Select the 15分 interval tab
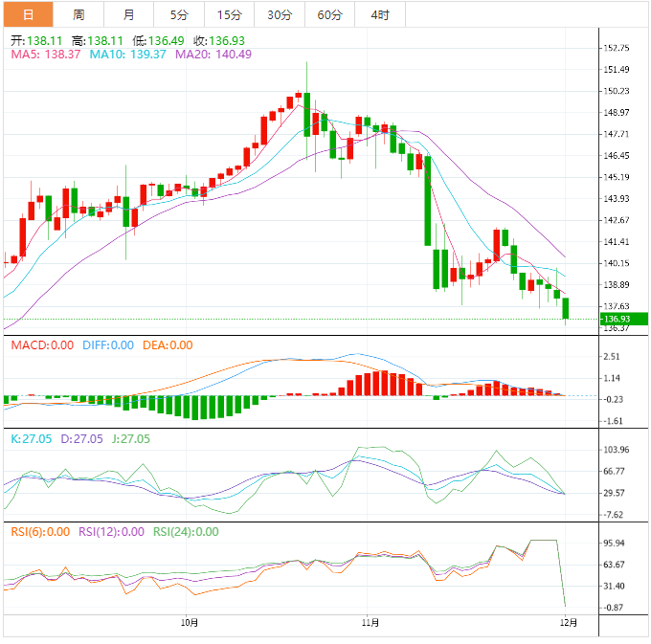Image resolution: width=651 pixels, height=644 pixels. 229,14
